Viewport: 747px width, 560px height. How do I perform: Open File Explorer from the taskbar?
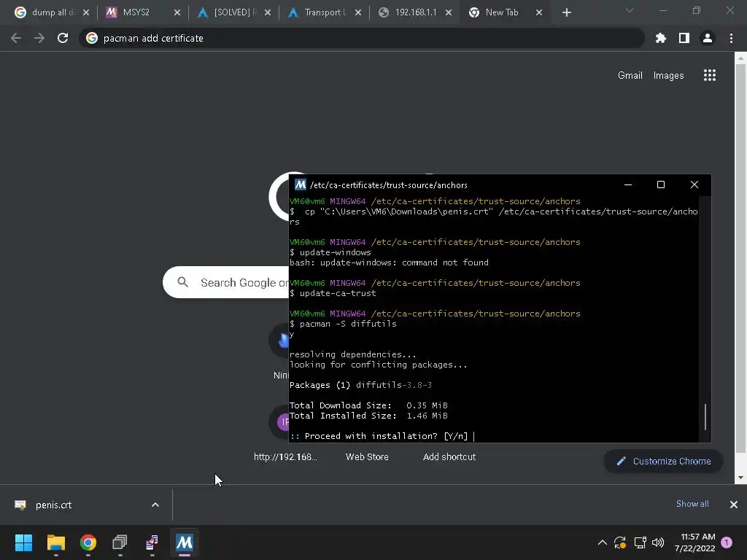55,542
